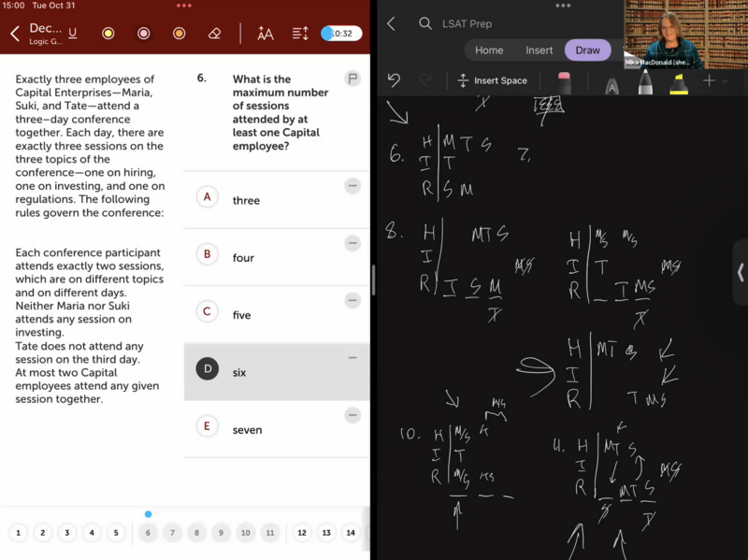Click the Insert Space tool
Image resolution: width=748 pixels, height=560 pixels.
pyautogui.click(x=492, y=81)
